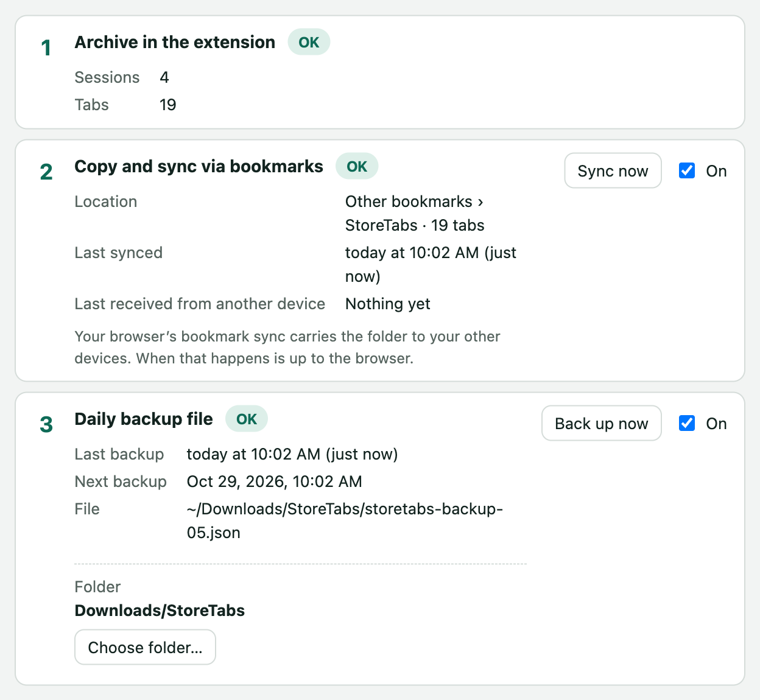Click the Sync now button
Viewport: 760px width, 700px height.
[x=613, y=170]
